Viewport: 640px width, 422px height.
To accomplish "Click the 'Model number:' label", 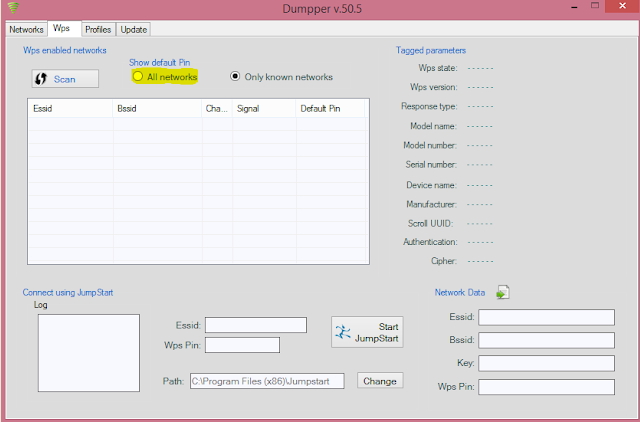I will [x=430, y=145].
